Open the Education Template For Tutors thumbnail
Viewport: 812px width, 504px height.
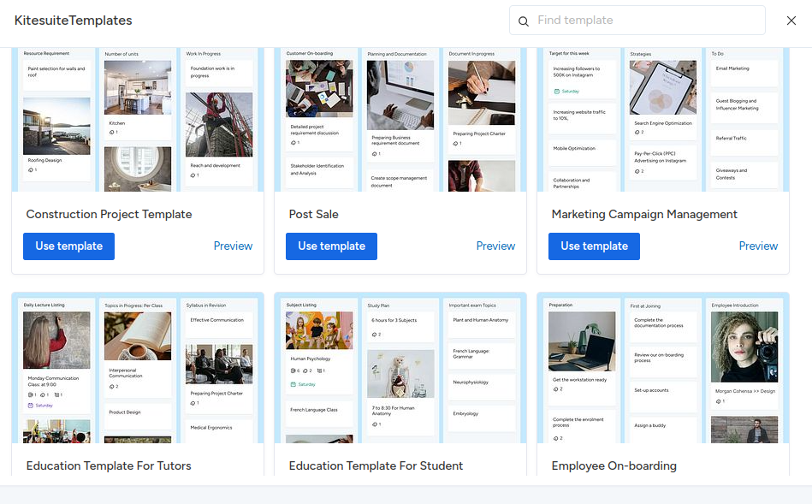(x=138, y=369)
